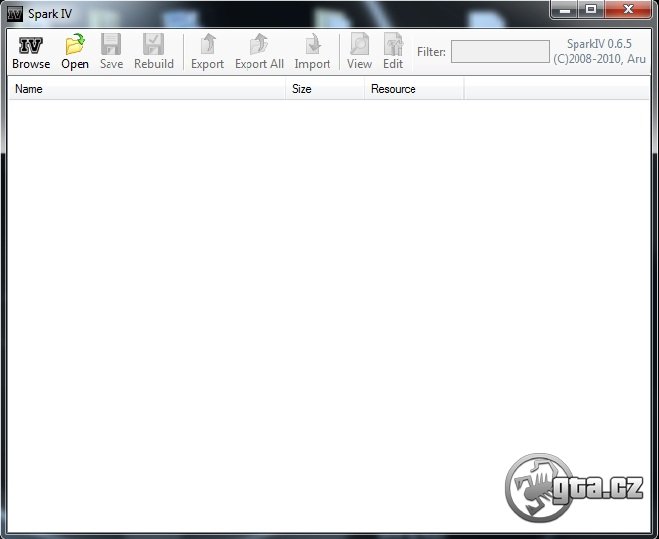Click the Save floppy disk icon

(x=111, y=45)
